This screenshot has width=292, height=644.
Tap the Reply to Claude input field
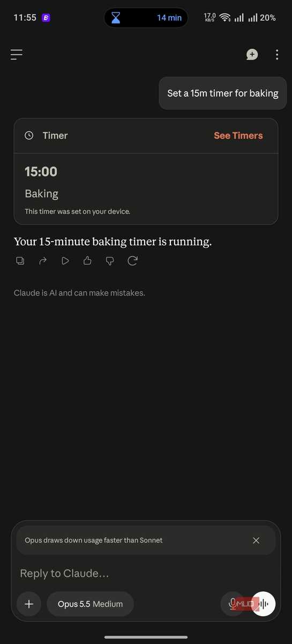pos(146,574)
